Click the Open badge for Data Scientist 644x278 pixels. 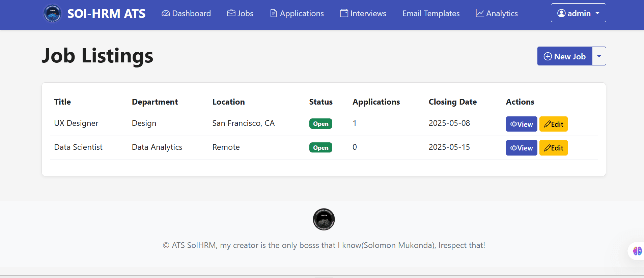coord(320,148)
